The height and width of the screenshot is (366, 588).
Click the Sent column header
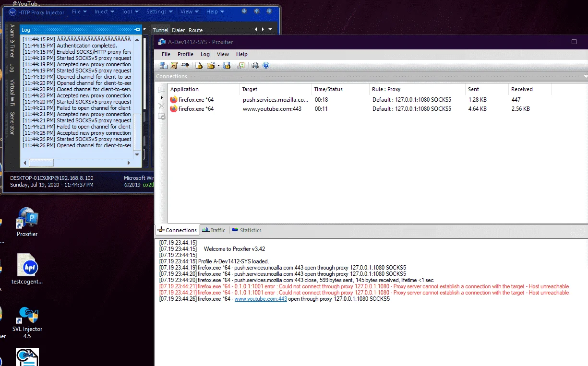point(487,89)
